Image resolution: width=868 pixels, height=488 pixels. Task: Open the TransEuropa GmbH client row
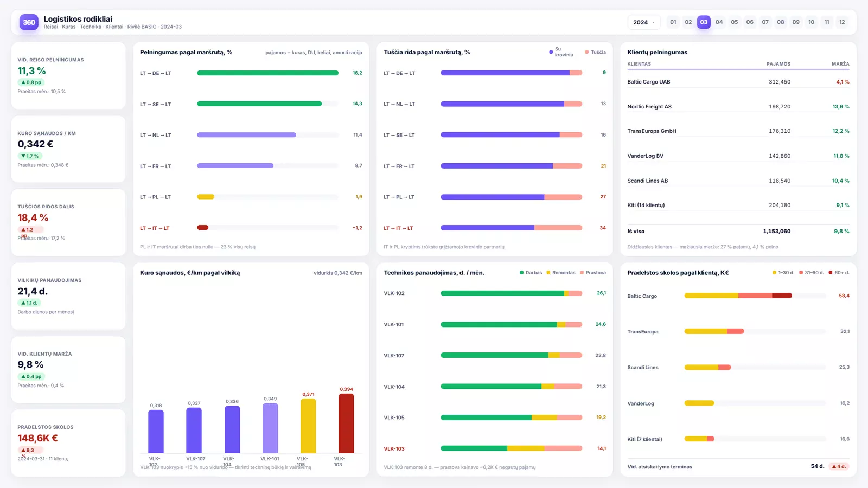[x=738, y=131]
